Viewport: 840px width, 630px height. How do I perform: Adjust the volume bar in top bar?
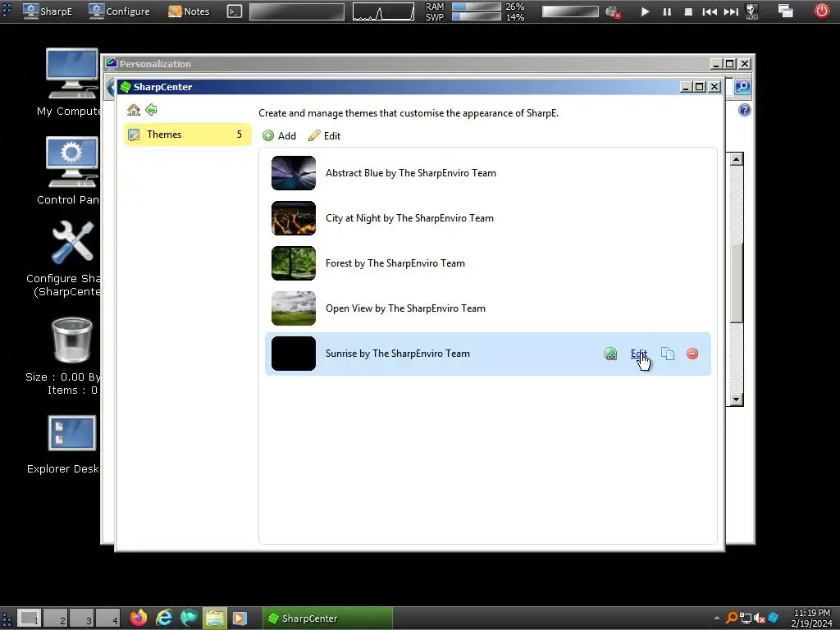pos(570,11)
